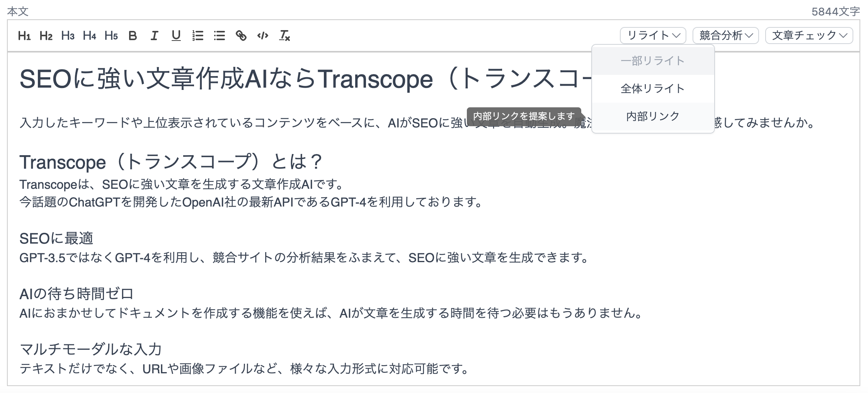Click the paragraph starting 'GPT-3.5ではなく'

pos(304,257)
